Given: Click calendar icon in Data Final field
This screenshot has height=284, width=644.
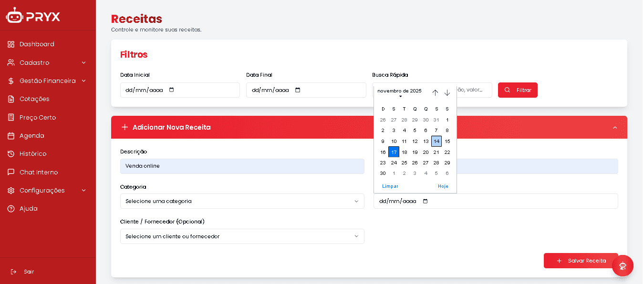Looking at the screenshot, I should pyautogui.click(x=298, y=90).
